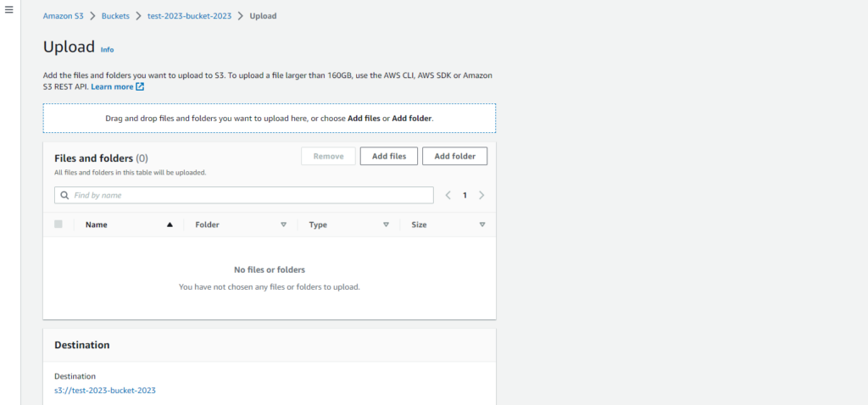Open the Upload Info link
Image resolution: width=868 pixels, height=405 pixels.
107,50
